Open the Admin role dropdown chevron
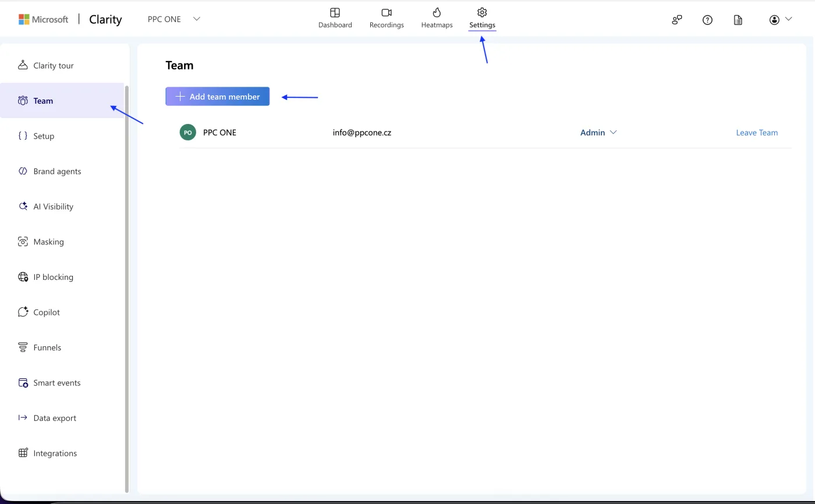This screenshot has width=815, height=504. [613, 133]
